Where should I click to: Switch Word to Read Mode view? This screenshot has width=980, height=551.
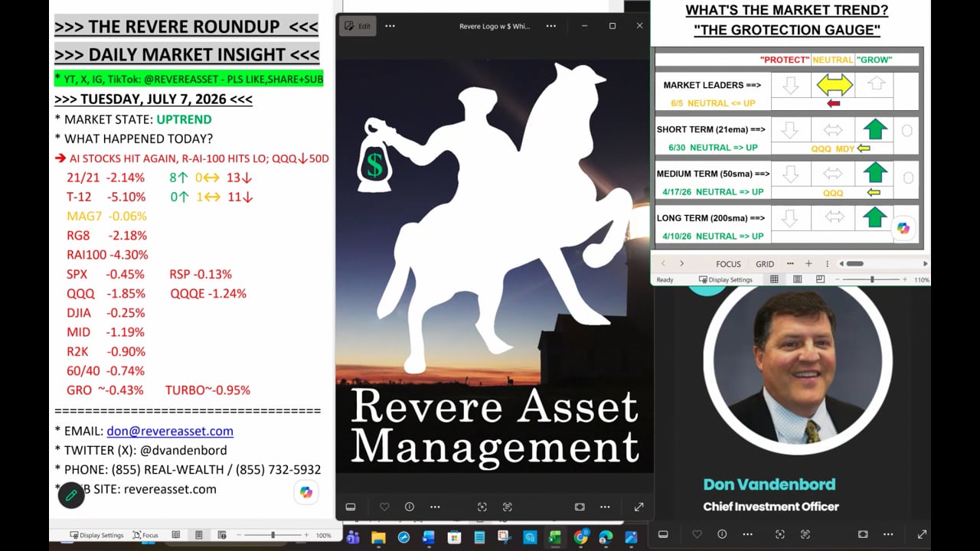(x=176, y=535)
